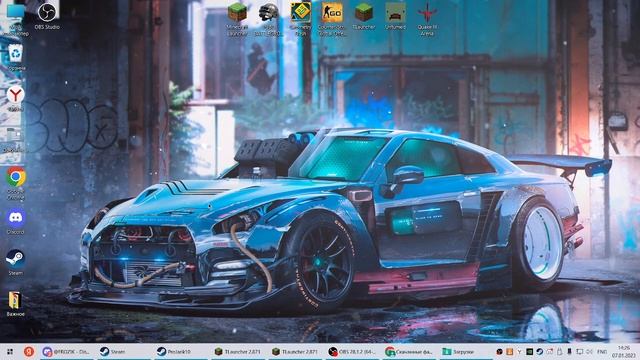Click the Steam icon in the system tray
Viewport: 640px width, 360px height.
[x=539, y=351]
